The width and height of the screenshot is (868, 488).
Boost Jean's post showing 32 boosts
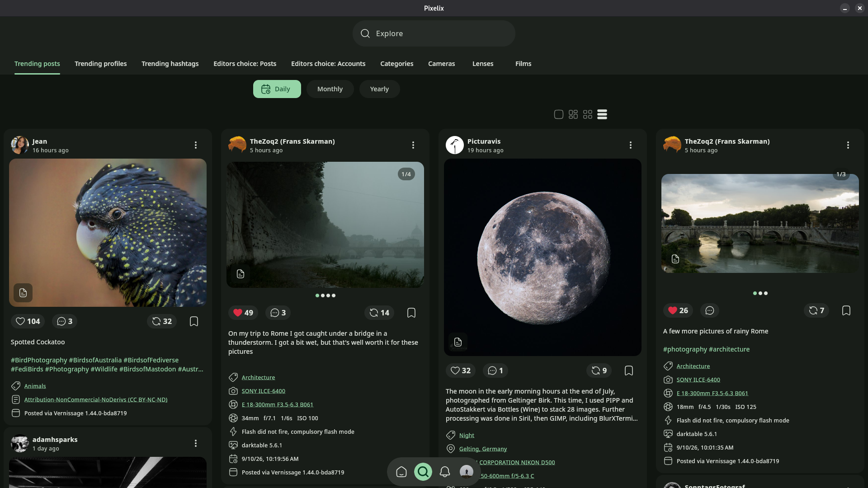(x=162, y=321)
